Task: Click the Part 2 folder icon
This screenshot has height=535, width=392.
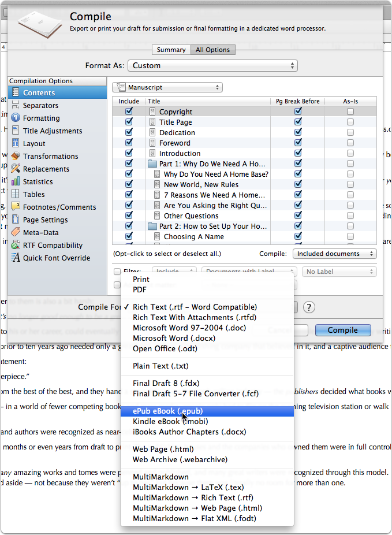Action: click(x=152, y=226)
